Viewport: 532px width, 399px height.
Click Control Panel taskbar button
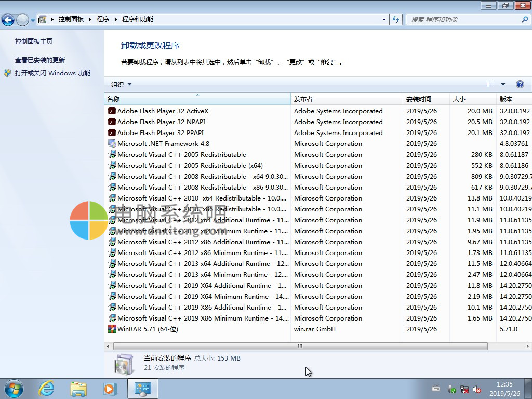click(x=143, y=389)
